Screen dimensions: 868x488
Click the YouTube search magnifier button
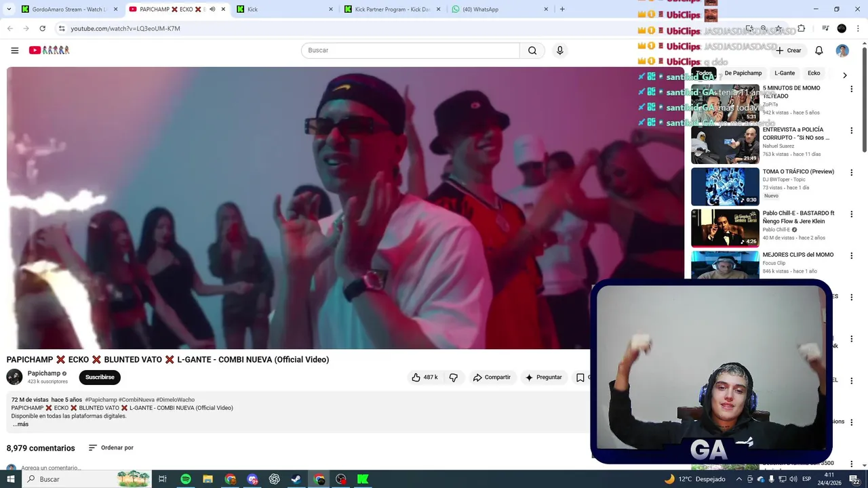point(532,50)
